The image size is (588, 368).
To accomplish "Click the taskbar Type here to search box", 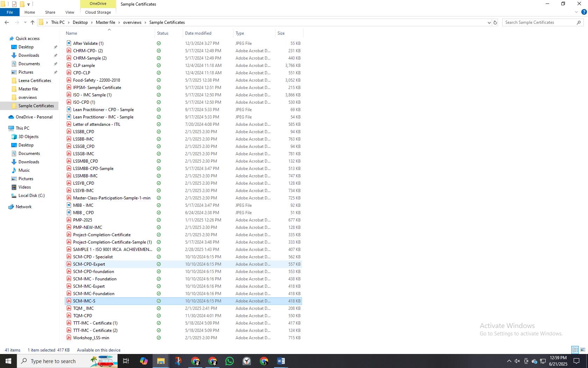I will click(x=67, y=361).
